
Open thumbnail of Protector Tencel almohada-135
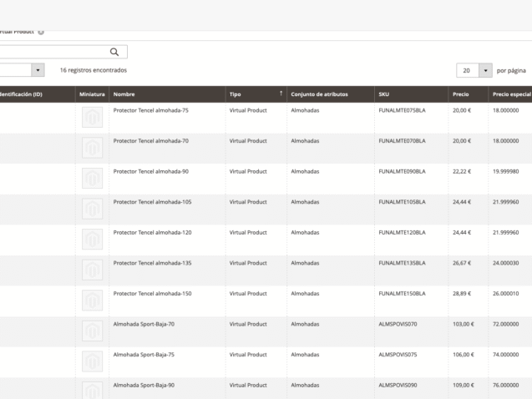[x=92, y=270]
